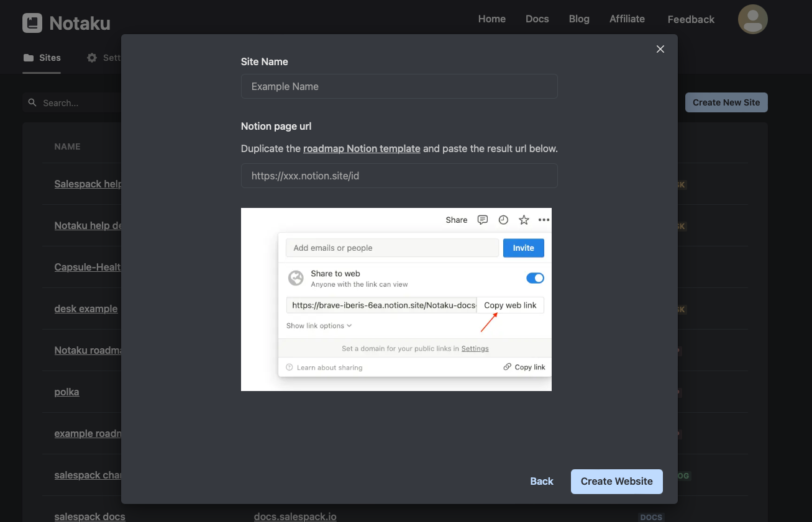Screen dimensions: 812x522
Task: Click the Notaku logo icon
Action: coord(32,24)
